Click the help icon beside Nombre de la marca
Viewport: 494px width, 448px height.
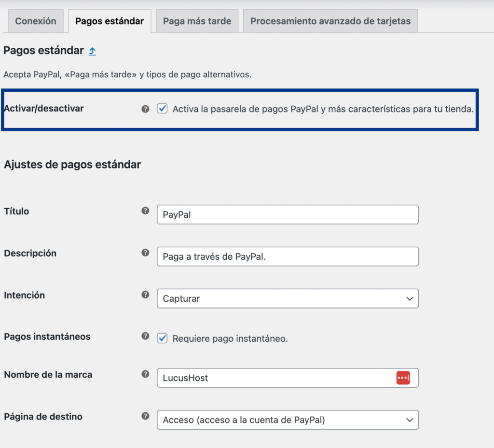(145, 374)
